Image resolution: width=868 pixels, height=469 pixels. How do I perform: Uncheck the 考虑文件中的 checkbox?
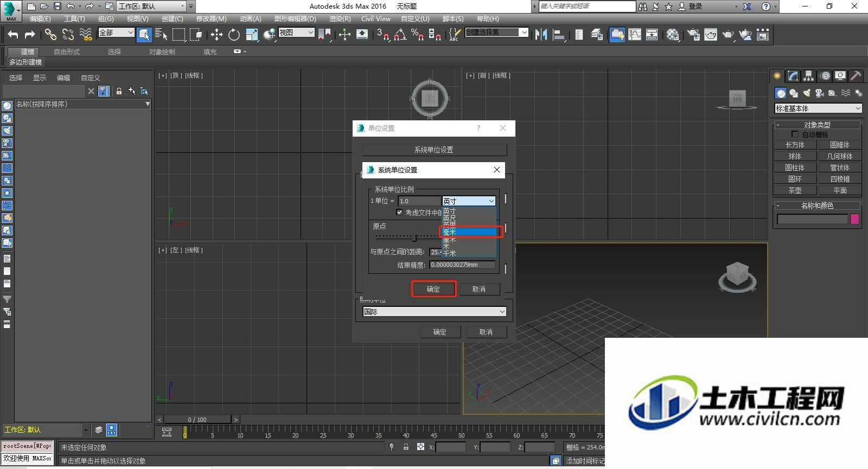(400, 213)
